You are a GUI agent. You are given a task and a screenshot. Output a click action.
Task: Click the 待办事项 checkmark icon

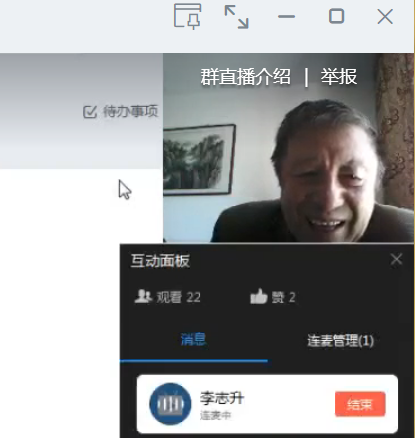pyautogui.click(x=90, y=112)
